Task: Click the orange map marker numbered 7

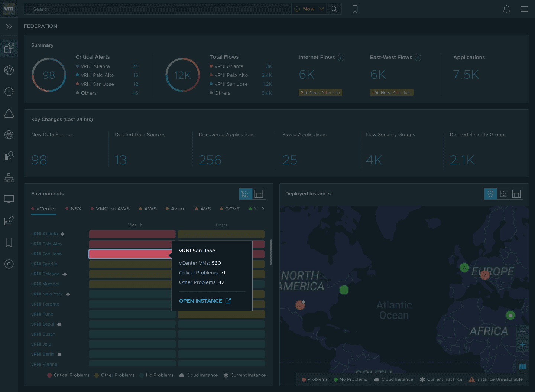Action: (x=484, y=275)
